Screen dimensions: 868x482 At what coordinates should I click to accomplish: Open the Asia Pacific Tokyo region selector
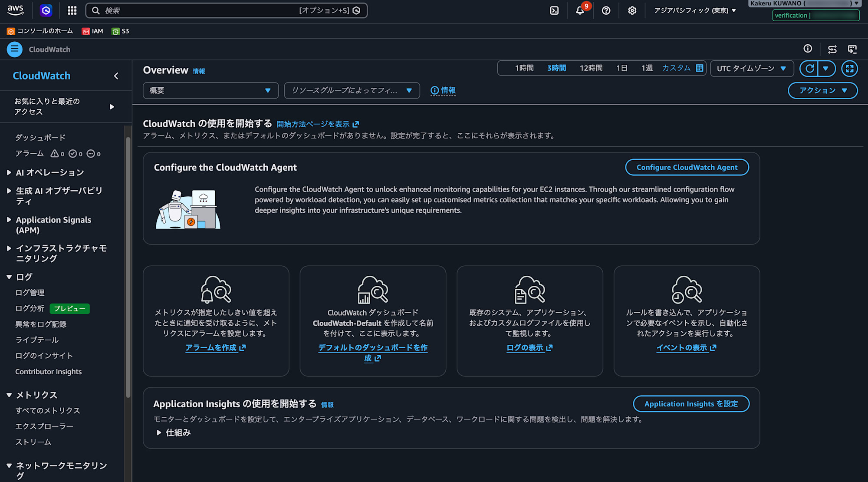pyautogui.click(x=695, y=10)
